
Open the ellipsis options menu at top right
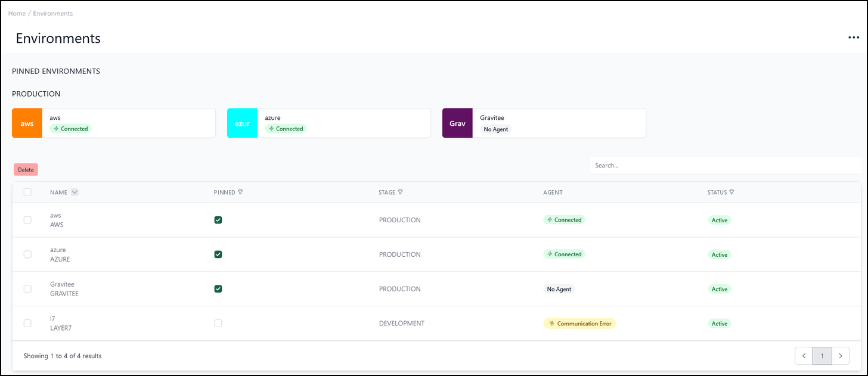point(853,37)
